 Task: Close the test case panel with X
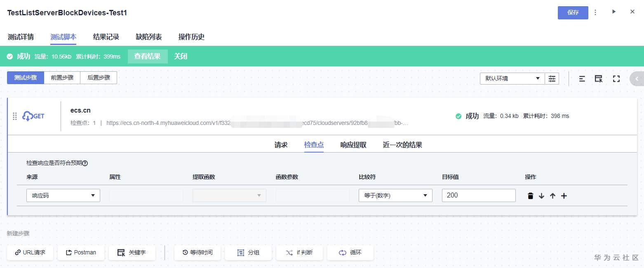coord(632,12)
